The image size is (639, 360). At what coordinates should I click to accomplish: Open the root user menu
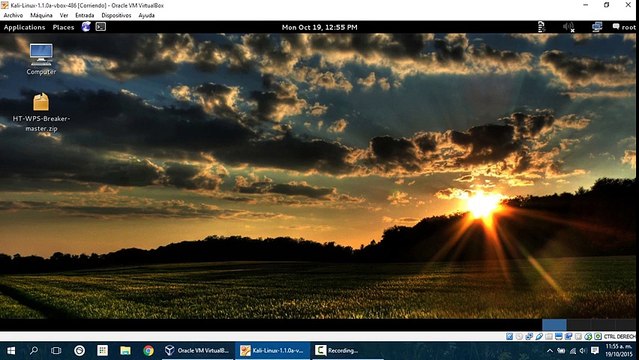624,27
